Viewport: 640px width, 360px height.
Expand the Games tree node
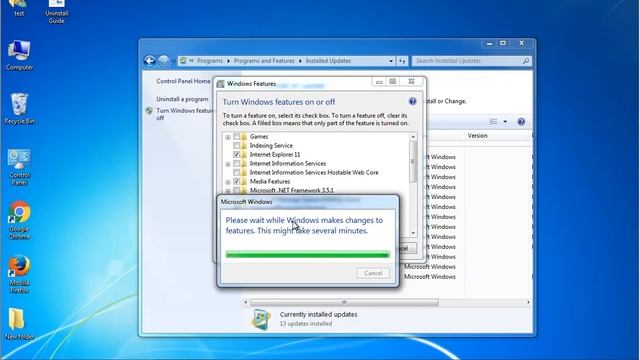pos(228,137)
